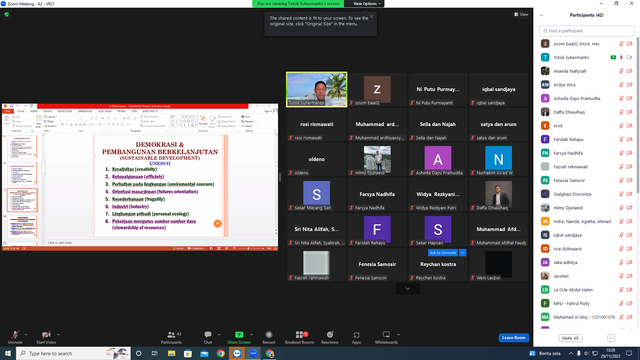Screen dimensions: 640x360
Task: Toggle mute for iqbal sandjaya in list
Action: click(x=621, y=235)
